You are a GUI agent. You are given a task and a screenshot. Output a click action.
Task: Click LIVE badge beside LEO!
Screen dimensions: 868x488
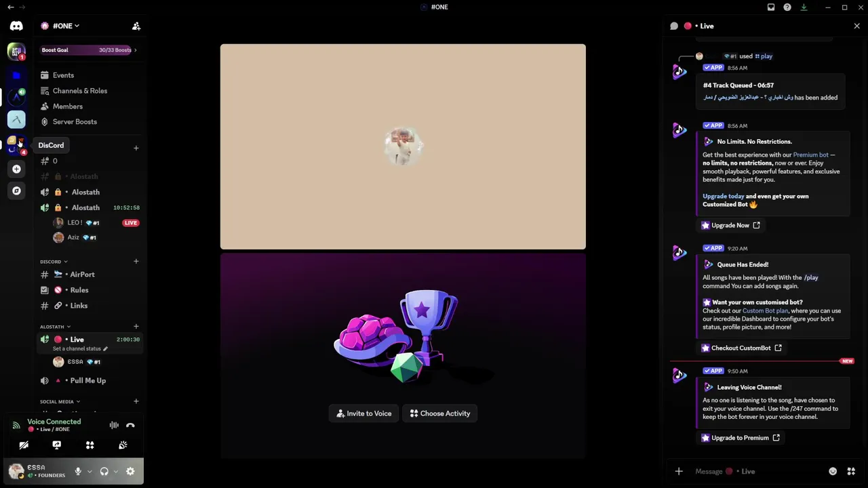click(x=131, y=222)
